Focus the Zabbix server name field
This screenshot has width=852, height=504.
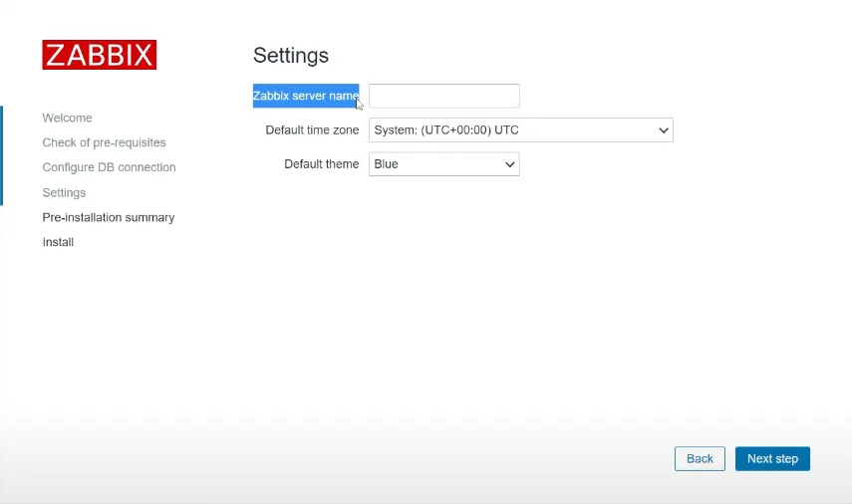443,96
